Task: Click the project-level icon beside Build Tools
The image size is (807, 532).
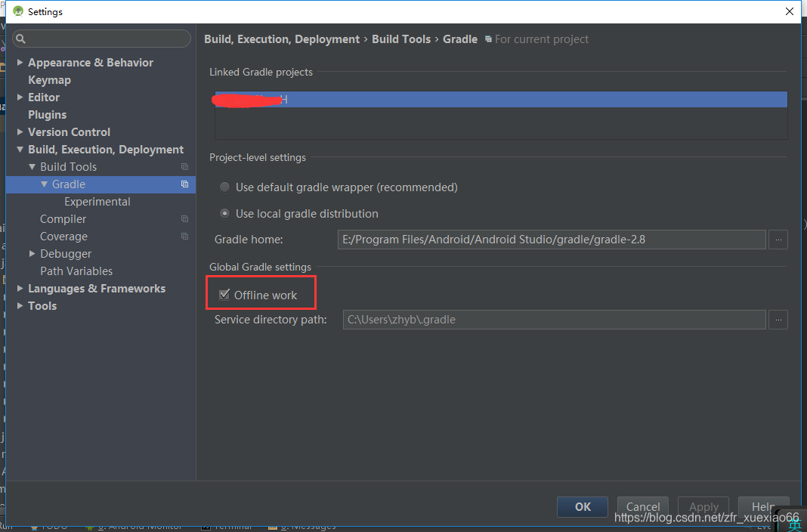Action: pos(185,167)
